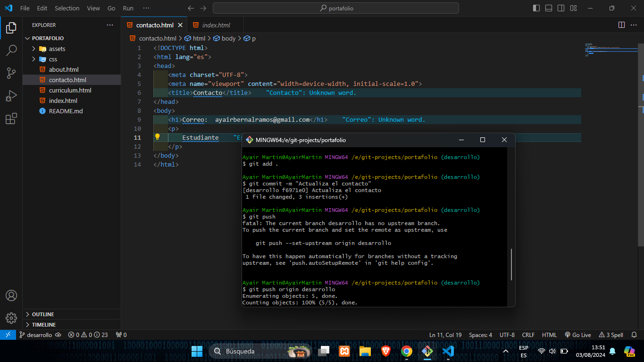Open problems count in status bar
The width and height of the screenshot is (644, 362).
tap(88, 335)
